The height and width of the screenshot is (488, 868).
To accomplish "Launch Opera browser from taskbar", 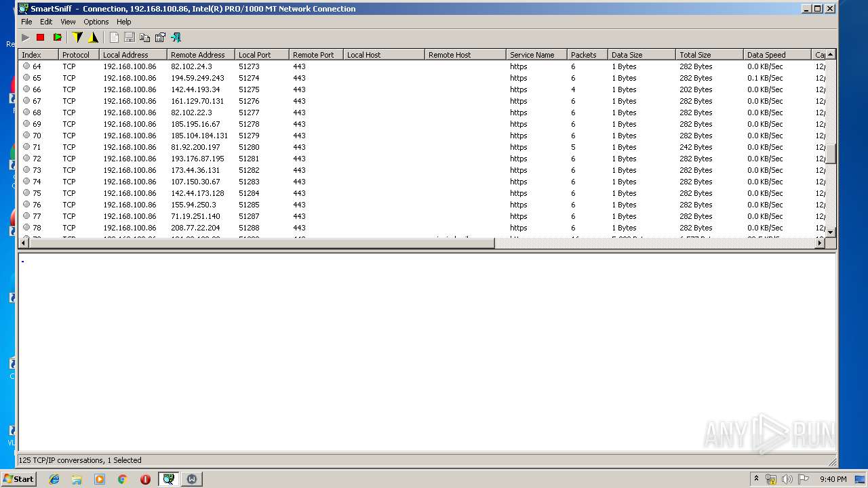I will coord(145,479).
